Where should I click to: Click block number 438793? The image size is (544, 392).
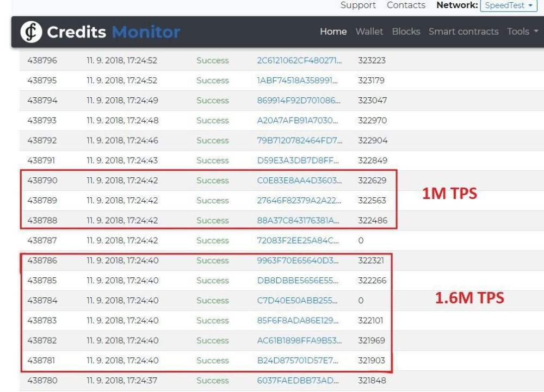tap(42, 121)
